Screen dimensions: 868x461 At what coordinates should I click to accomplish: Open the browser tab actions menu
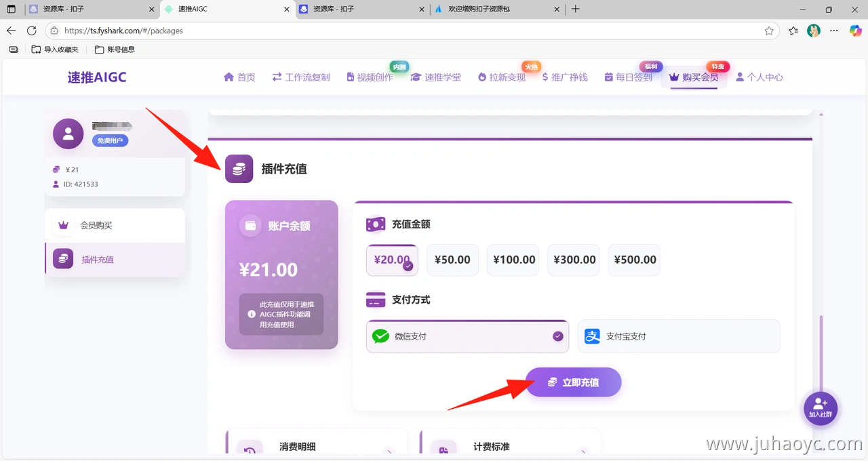[11, 9]
